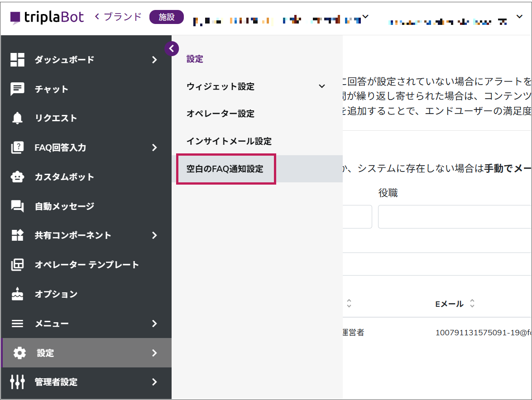Screen dimensions: 532x400
Task: Open オペレーター設定 submenu entry
Action: (220, 114)
